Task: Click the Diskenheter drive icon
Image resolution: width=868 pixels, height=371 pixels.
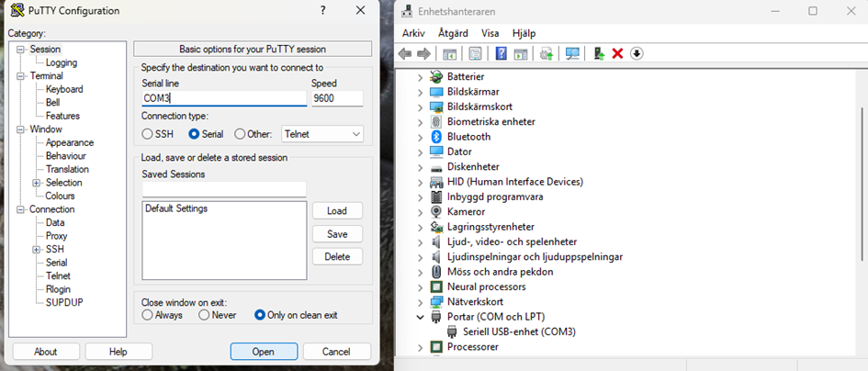Action: [437, 167]
